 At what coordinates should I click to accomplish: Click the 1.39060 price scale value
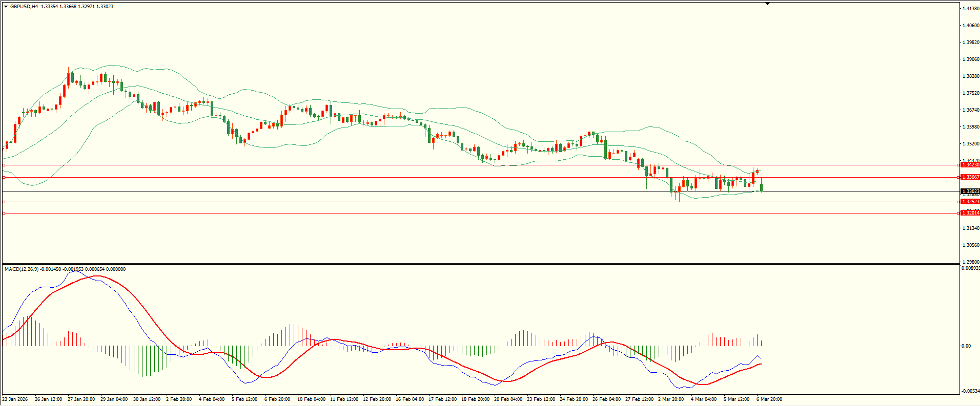tap(971, 59)
